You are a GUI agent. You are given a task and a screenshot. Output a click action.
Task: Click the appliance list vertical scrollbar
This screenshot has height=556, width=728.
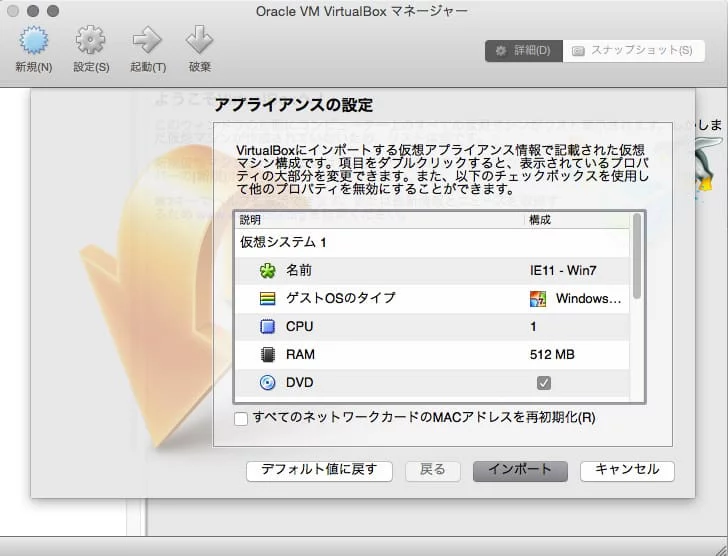point(637,256)
